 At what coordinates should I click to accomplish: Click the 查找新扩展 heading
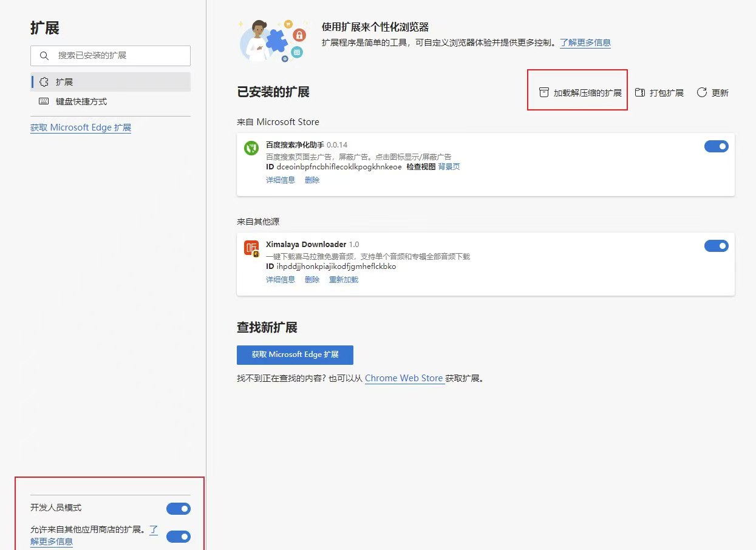pos(267,328)
